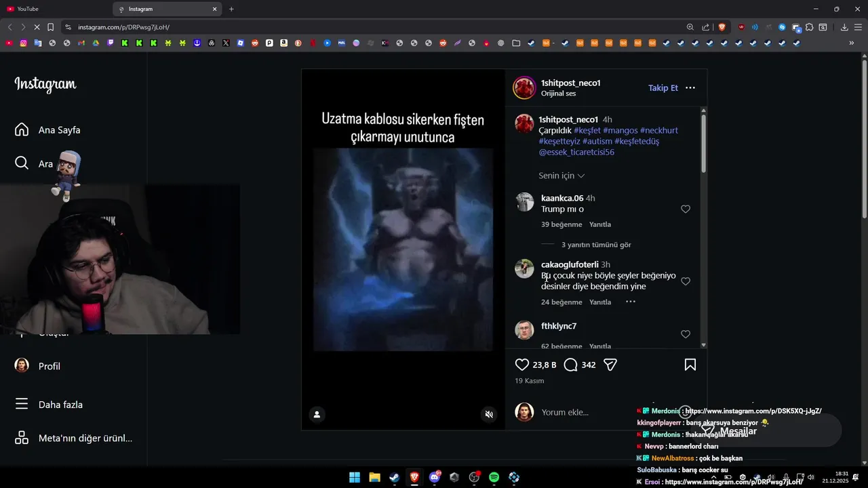Open the zoom magnifier in the address bar

(x=690, y=27)
